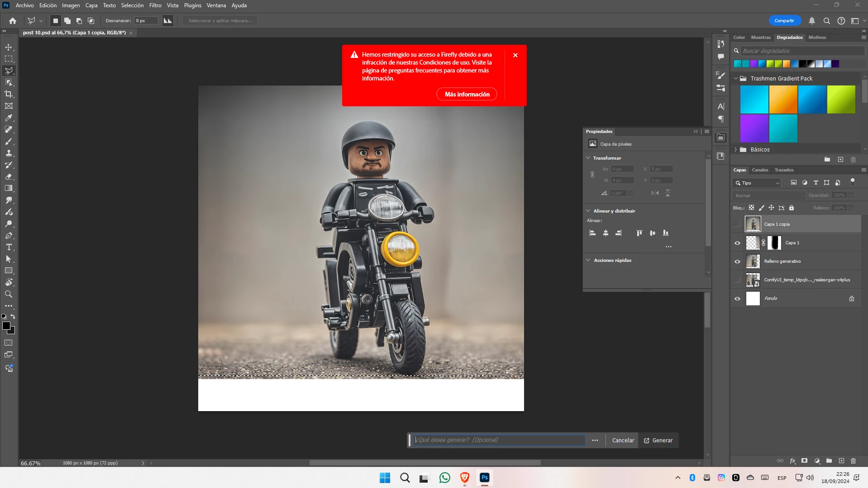Switch to the Trazados tab

pyautogui.click(x=784, y=170)
